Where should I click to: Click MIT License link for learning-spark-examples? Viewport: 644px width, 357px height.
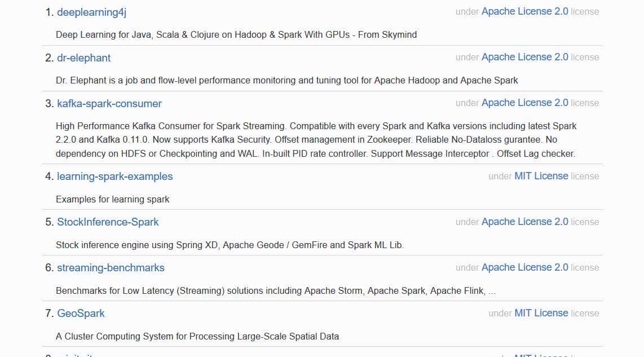tap(541, 176)
